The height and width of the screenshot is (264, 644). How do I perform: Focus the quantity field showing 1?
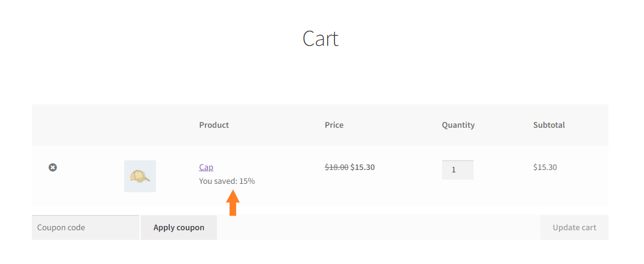click(x=457, y=170)
